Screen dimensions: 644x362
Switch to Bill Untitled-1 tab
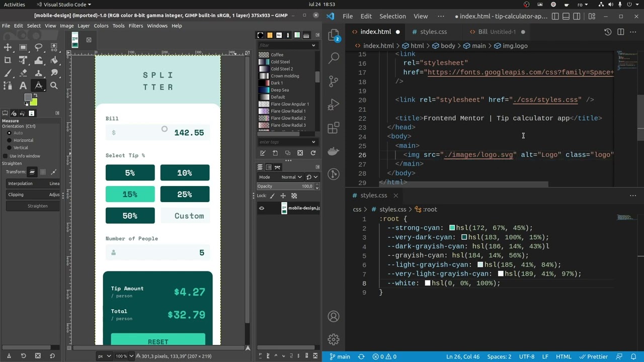pos(497,32)
